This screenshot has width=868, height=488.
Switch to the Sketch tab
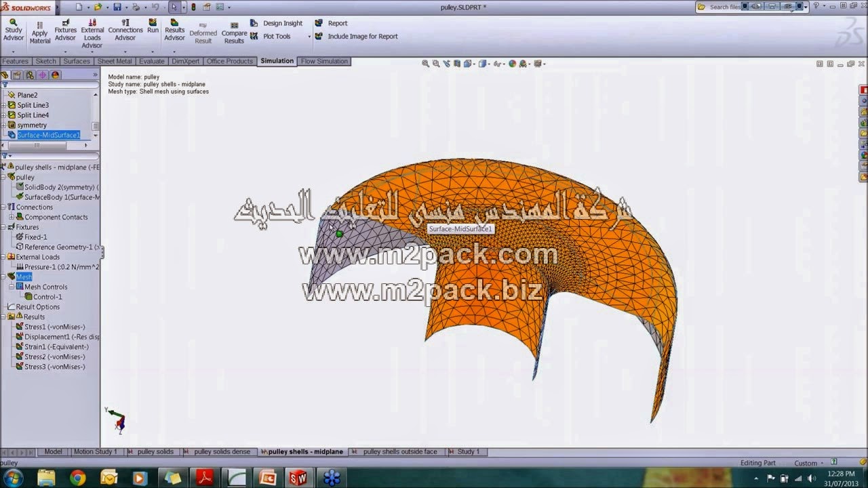click(46, 61)
